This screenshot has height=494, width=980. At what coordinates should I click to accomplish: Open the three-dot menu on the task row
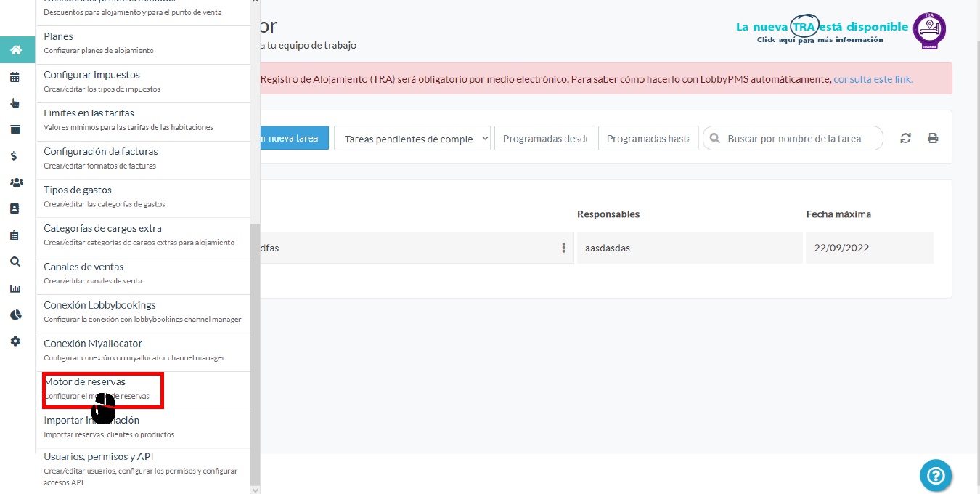point(563,248)
